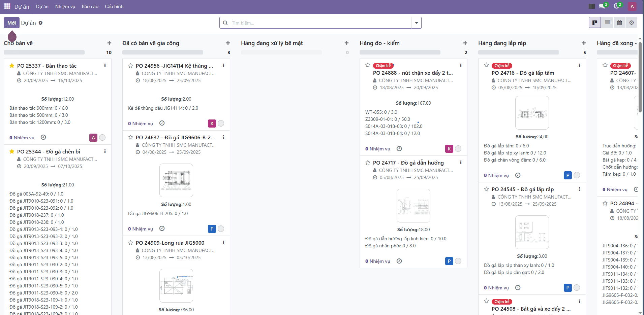
Task: Open the activity clock on PO 24717
Action: pyautogui.click(x=399, y=261)
